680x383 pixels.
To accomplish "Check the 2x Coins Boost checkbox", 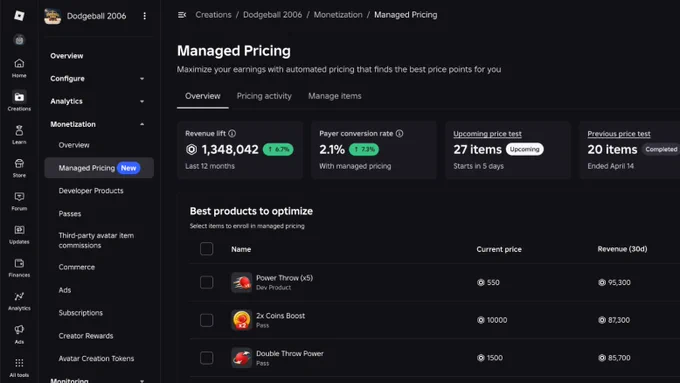I will (x=206, y=320).
